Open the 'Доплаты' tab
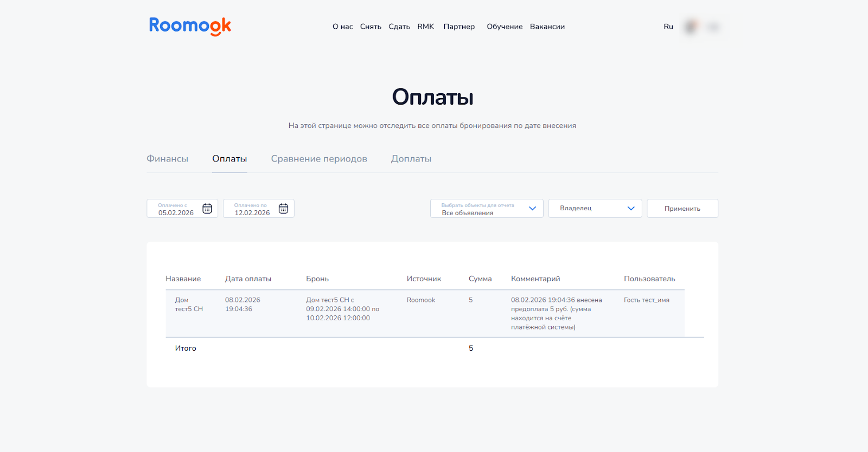This screenshot has height=452, width=868. coord(411,159)
